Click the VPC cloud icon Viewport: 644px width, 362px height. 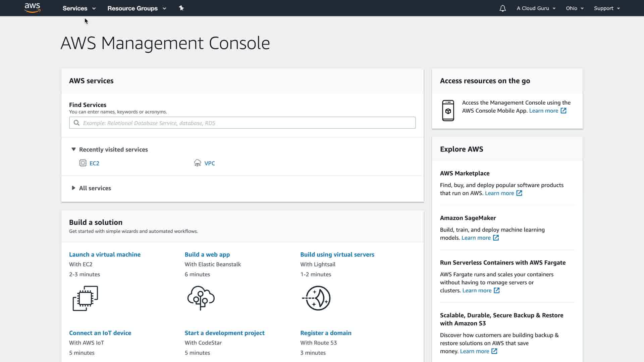coord(198,163)
